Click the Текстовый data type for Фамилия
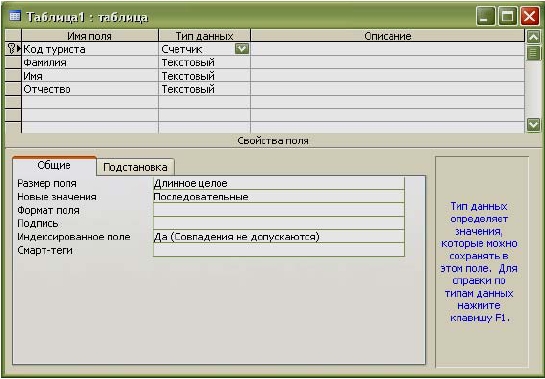545x379 pixels. coord(204,63)
